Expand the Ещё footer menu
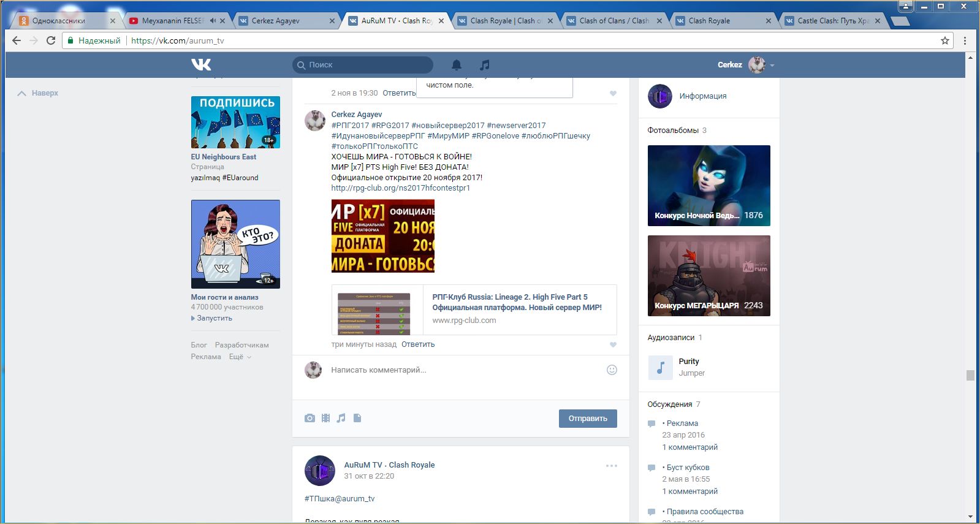Viewport: 980px width, 524px height. [x=240, y=357]
